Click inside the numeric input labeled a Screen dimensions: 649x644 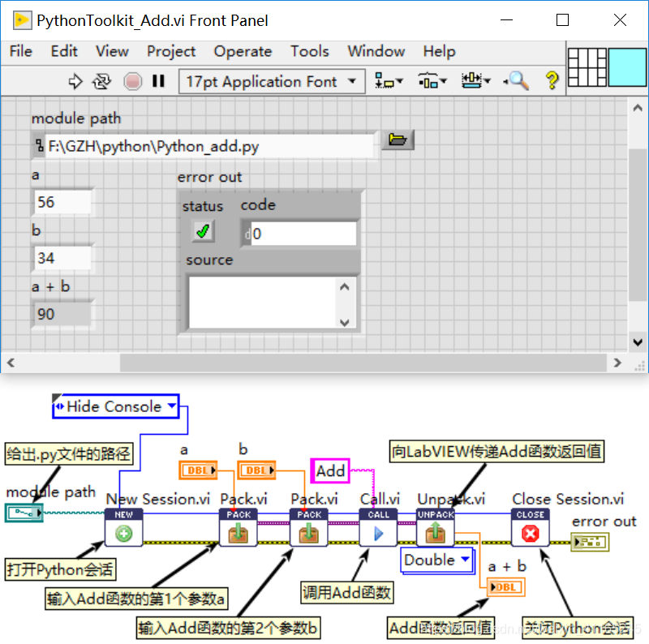point(62,201)
